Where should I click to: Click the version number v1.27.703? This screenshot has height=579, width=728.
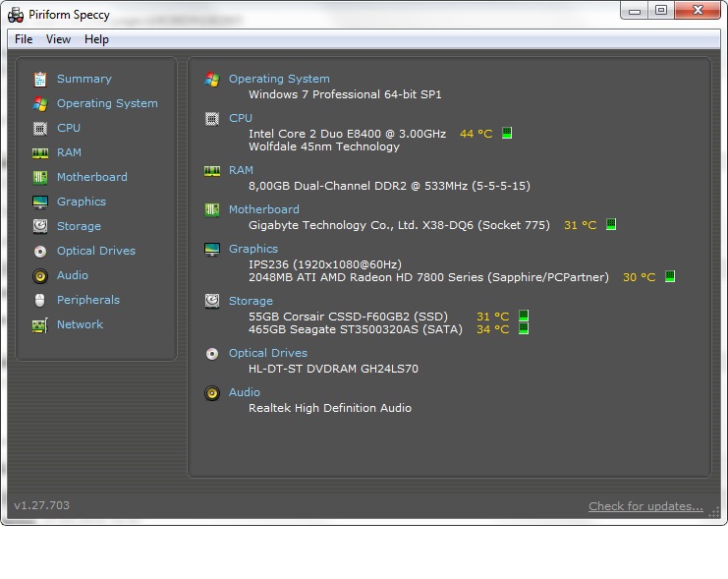pos(42,505)
